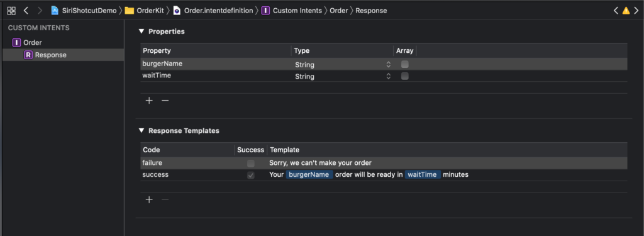Toggle Success checkbox for failure code
Image resolution: width=644 pixels, height=236 pixels.
click(250, 163)
